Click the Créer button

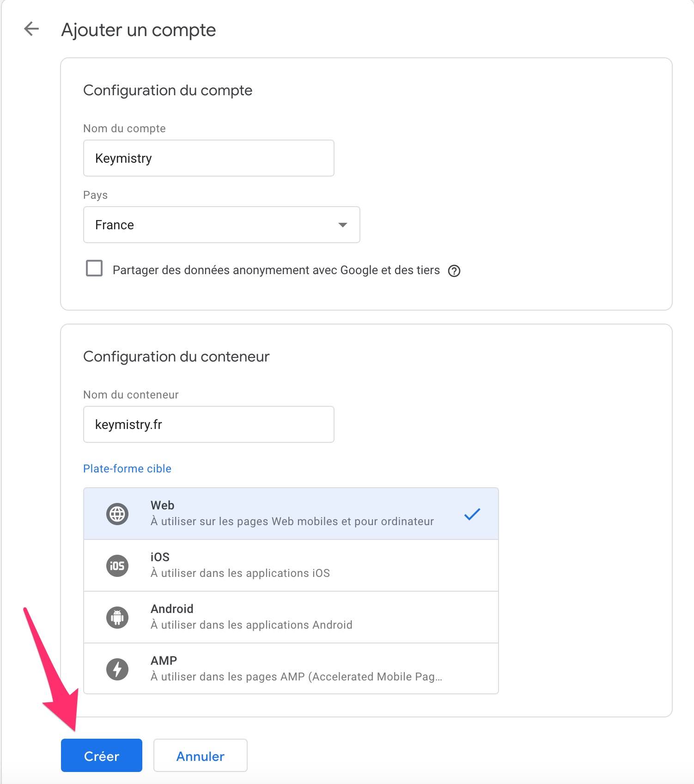[101, 756]
